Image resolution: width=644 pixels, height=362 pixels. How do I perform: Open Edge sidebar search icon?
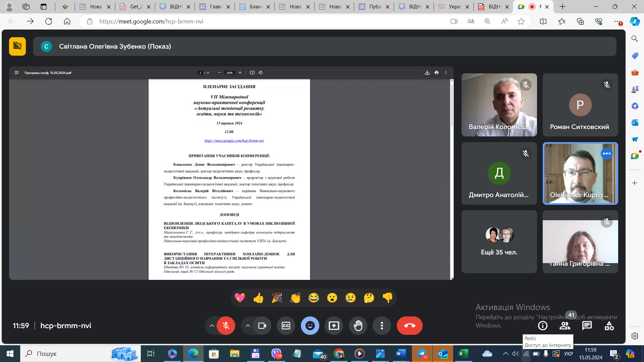tap(635, 39)
